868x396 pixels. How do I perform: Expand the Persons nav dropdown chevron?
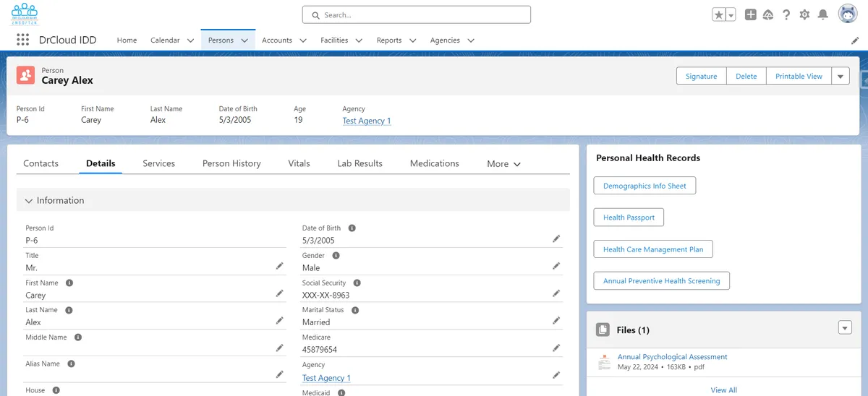(x=244, y=40)
